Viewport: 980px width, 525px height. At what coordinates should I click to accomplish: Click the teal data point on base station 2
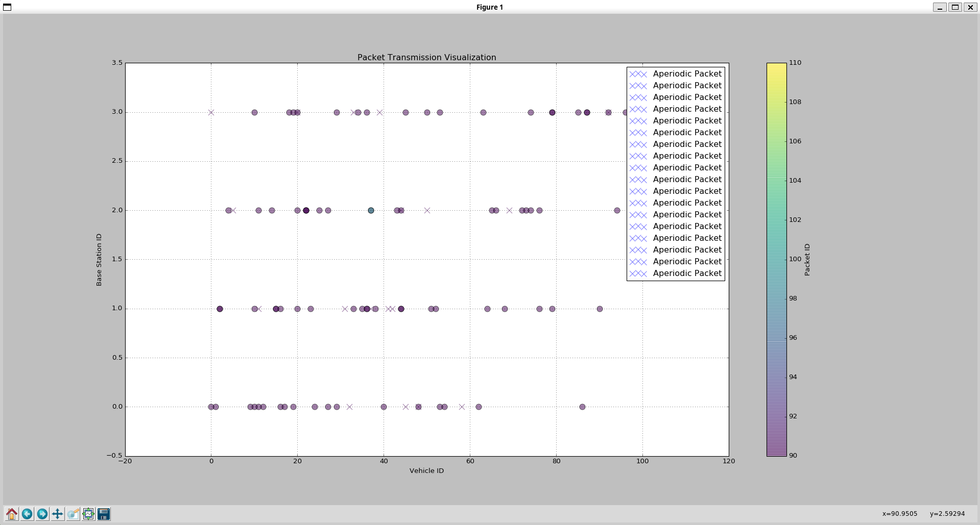[x=371, y=211]
